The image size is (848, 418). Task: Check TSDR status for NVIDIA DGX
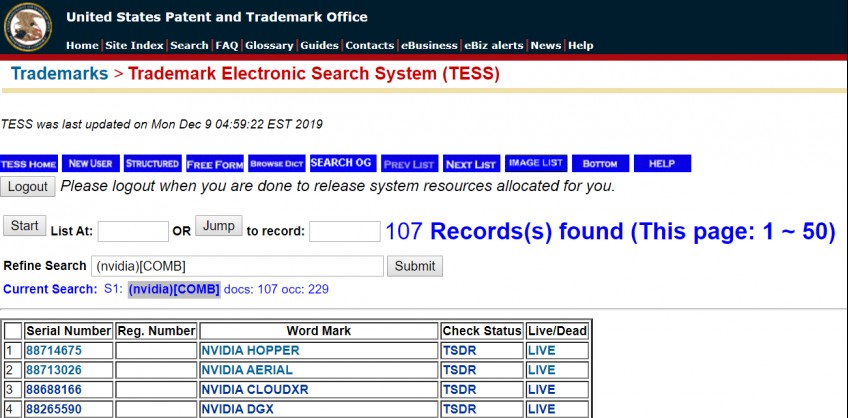[x=459, y=409]
